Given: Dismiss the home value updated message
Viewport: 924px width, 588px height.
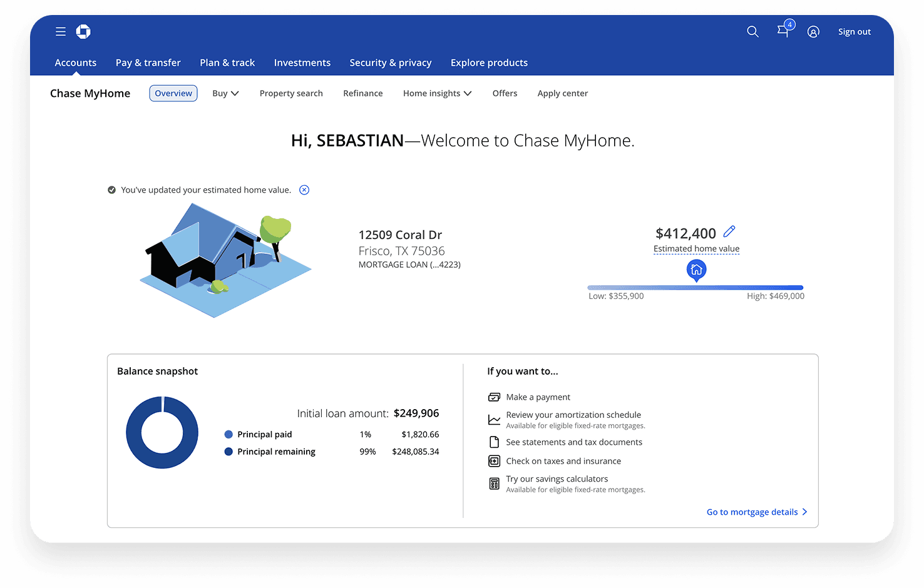Looking at the screenshot, I should click(304, 190).
